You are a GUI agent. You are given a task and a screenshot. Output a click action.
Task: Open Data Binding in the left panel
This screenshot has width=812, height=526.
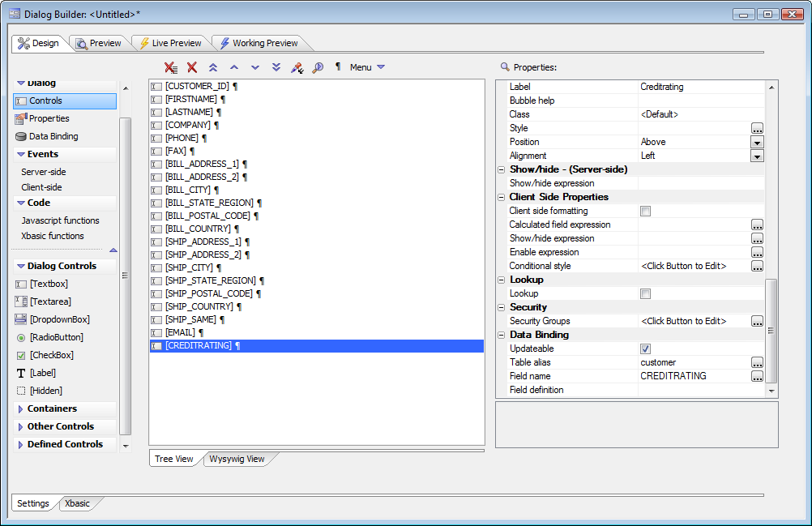pyautogui.click(x=47, y=136)
